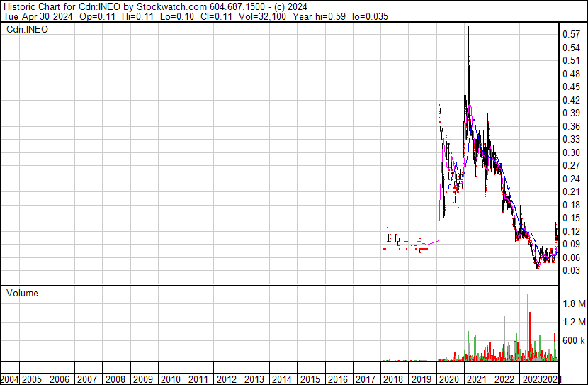Click the 600 k volume axis label

point(574,341)
